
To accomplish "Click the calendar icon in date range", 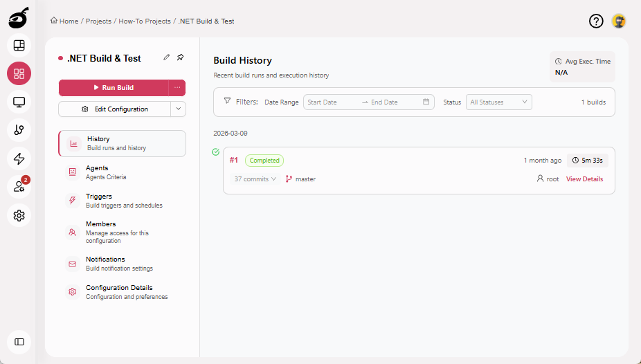I will point(426,102).
